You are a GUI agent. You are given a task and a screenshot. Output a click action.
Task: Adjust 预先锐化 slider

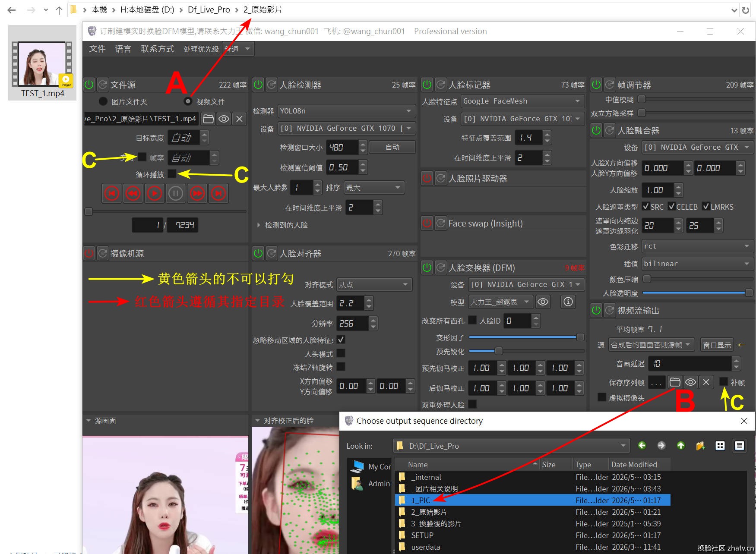point(526,351)
